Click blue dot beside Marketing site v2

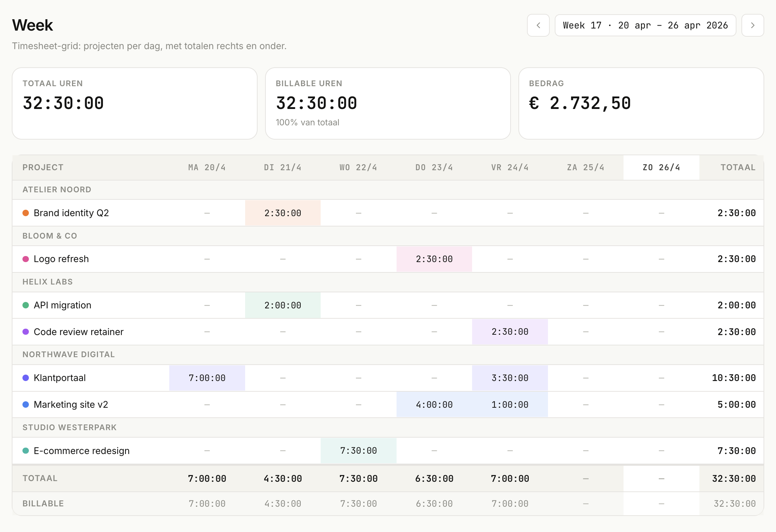[26, 405]
